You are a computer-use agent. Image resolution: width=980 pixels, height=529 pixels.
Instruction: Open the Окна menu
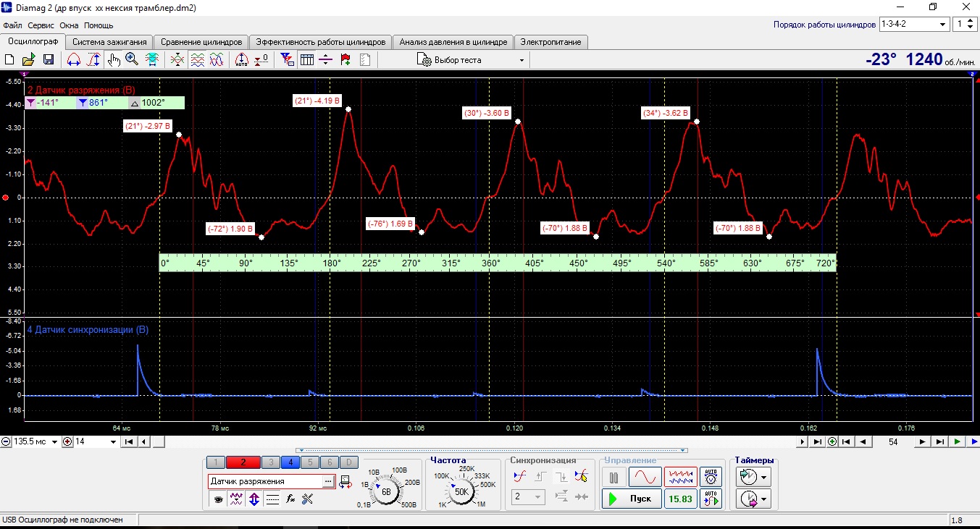[x=69, y=25]
